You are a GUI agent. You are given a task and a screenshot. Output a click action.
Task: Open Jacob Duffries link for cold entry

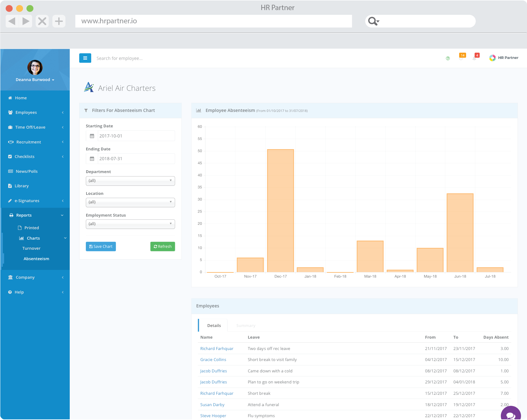point(213,371)
